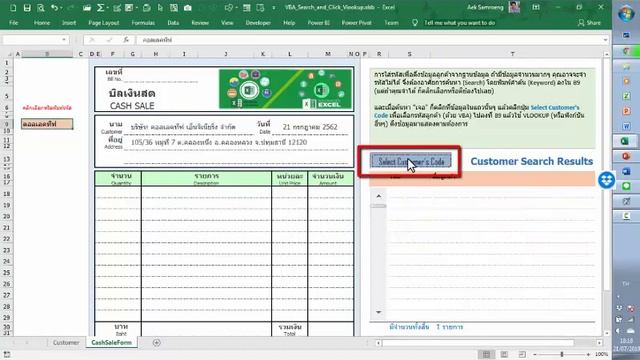Undo the last action
Screen dimensions: 640x360
coord(54,7)
